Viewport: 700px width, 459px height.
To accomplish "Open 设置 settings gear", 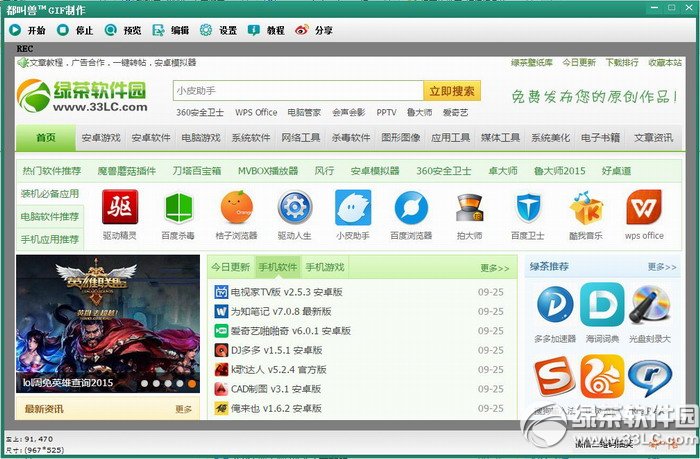I will [x=218, y=30].
